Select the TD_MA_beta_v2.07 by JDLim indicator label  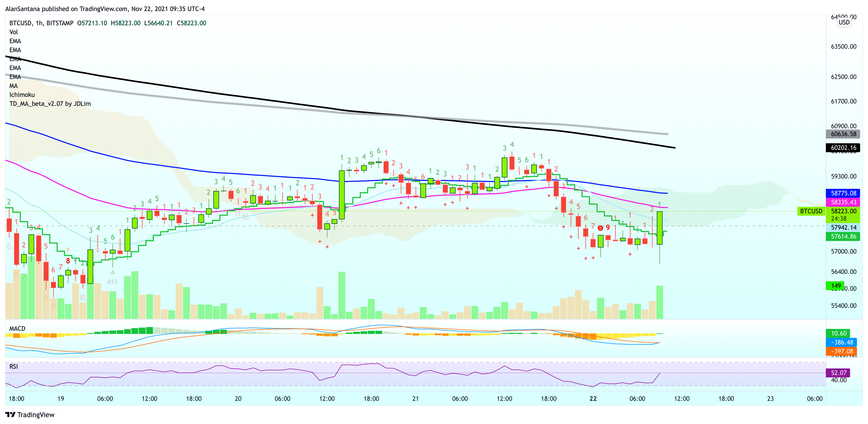[50, 104]
